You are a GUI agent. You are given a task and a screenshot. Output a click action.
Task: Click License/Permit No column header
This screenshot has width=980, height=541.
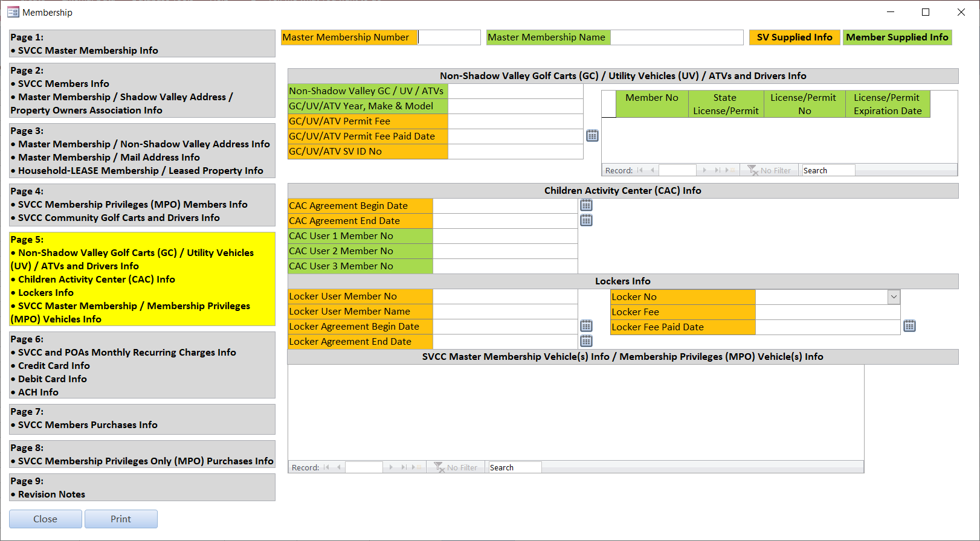[804, 104]
